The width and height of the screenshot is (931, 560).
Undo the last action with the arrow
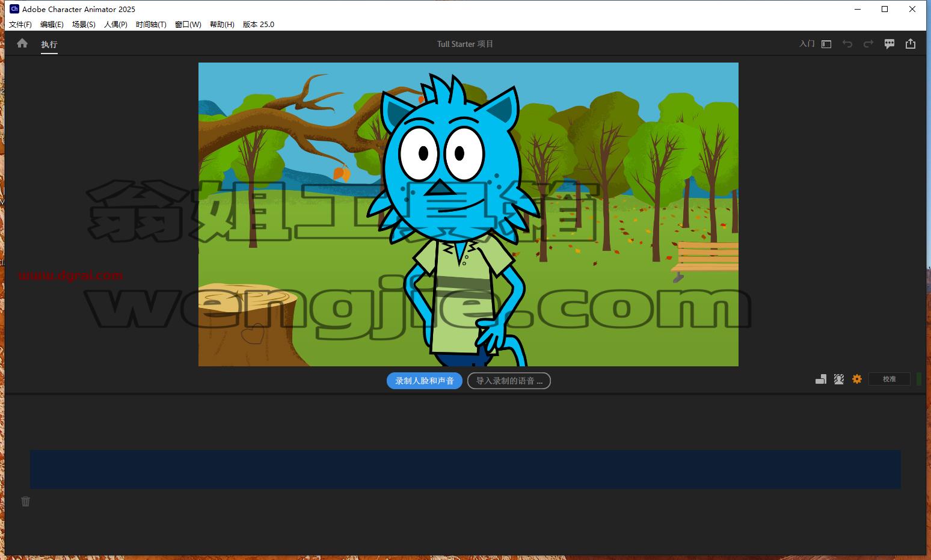[x=847, y=44]
